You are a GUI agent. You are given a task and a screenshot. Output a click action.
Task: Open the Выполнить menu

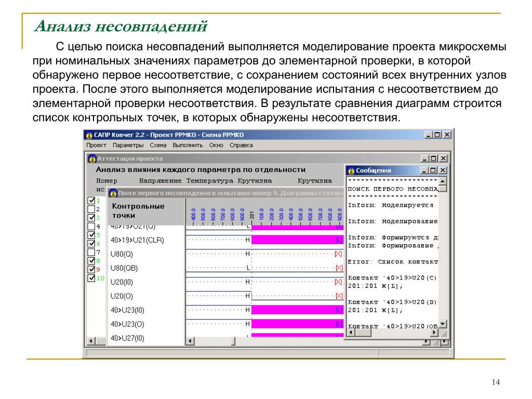[184, 145]
